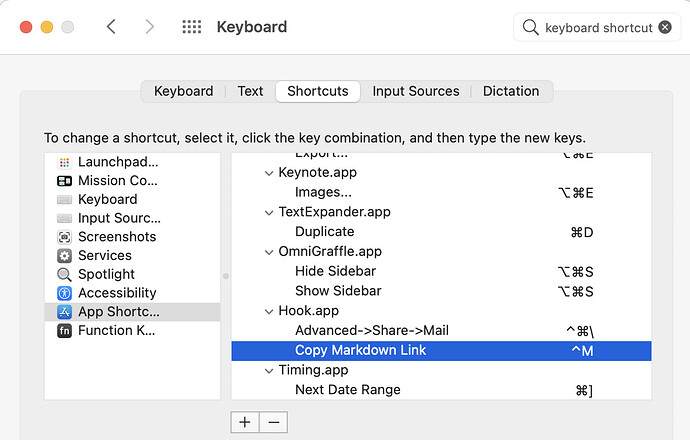Click the ⌥⌘E key combo for Images…
Screen dimensions: 690x440
[x=576, y=193]
